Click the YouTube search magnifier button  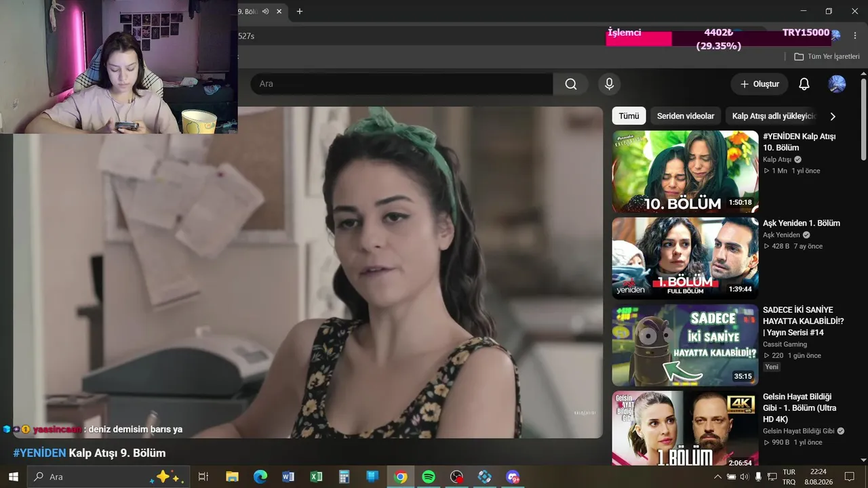coord(571,84)
